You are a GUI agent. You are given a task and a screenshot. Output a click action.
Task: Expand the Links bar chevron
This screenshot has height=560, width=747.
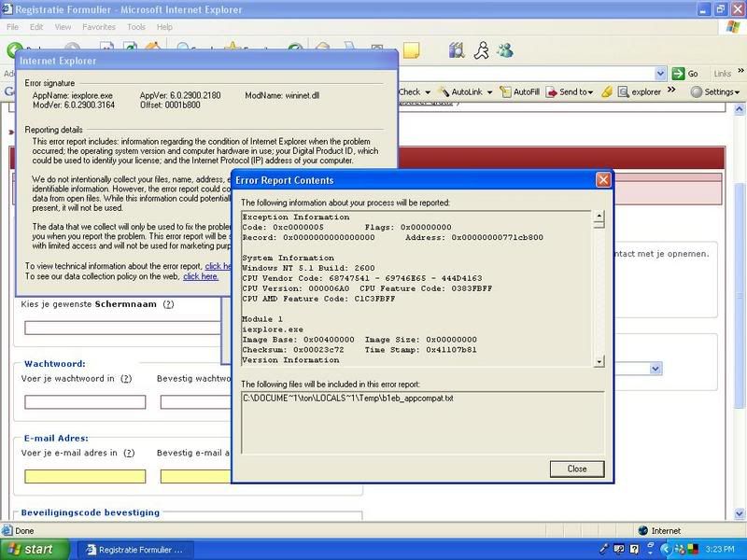click(740, 71)
